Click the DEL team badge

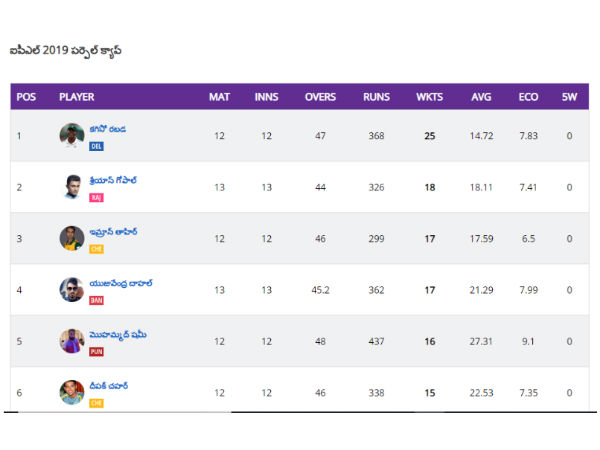[97, 146]
